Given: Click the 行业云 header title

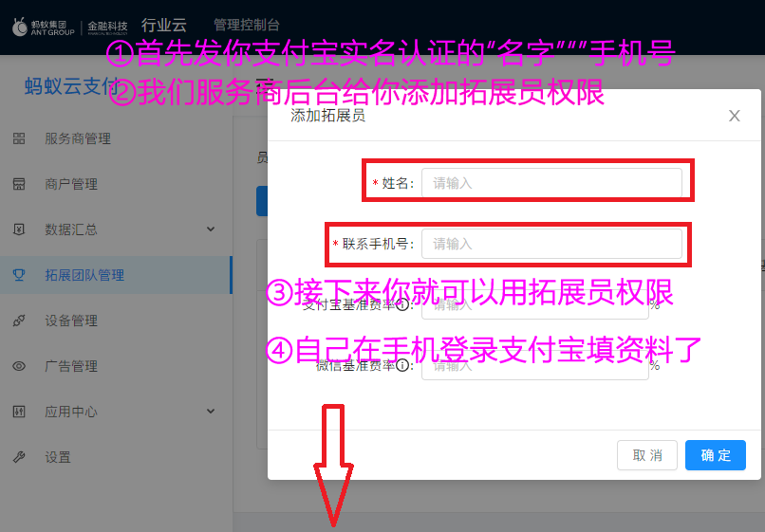Looking at the screenshot, I should [x=164, y=25].
